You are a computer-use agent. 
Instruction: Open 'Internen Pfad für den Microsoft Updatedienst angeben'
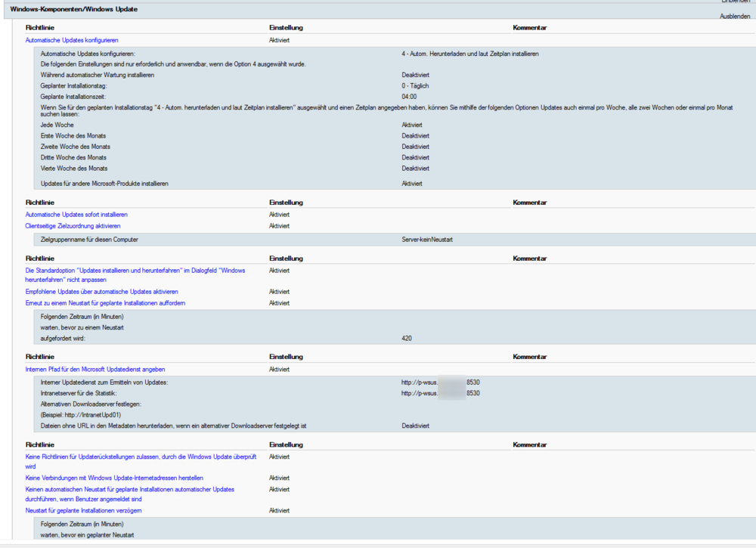coord(95,370)
